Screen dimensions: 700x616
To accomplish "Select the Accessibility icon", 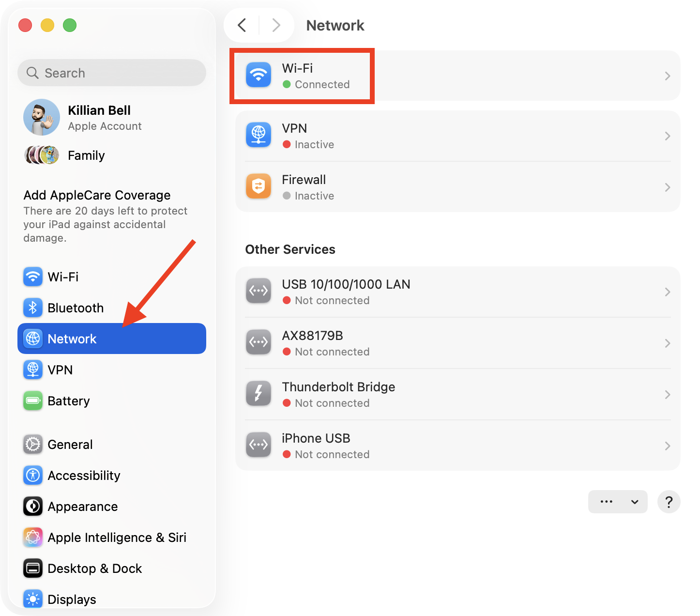I will click(32, 475).
